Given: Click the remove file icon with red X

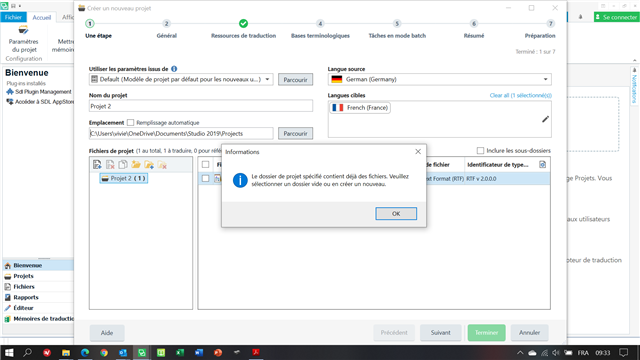Looking at the screenshot, I should [x=110, y=164].
